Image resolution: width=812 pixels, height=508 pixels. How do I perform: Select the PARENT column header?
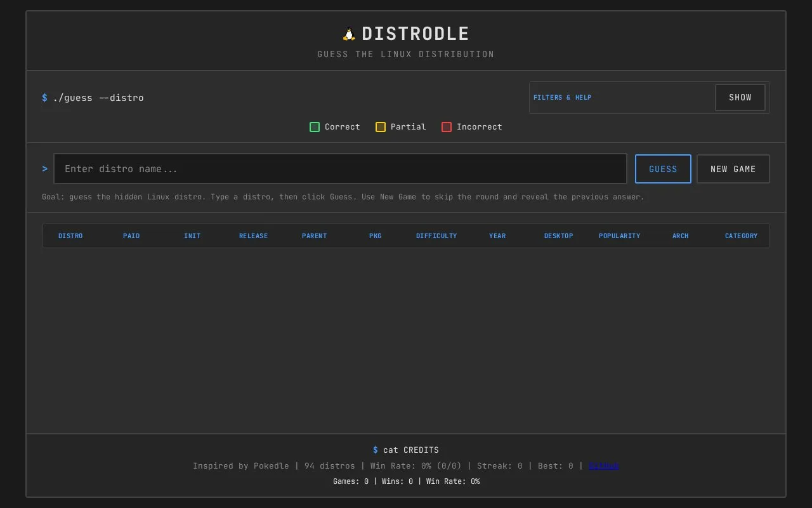click(x=314, y=236)
